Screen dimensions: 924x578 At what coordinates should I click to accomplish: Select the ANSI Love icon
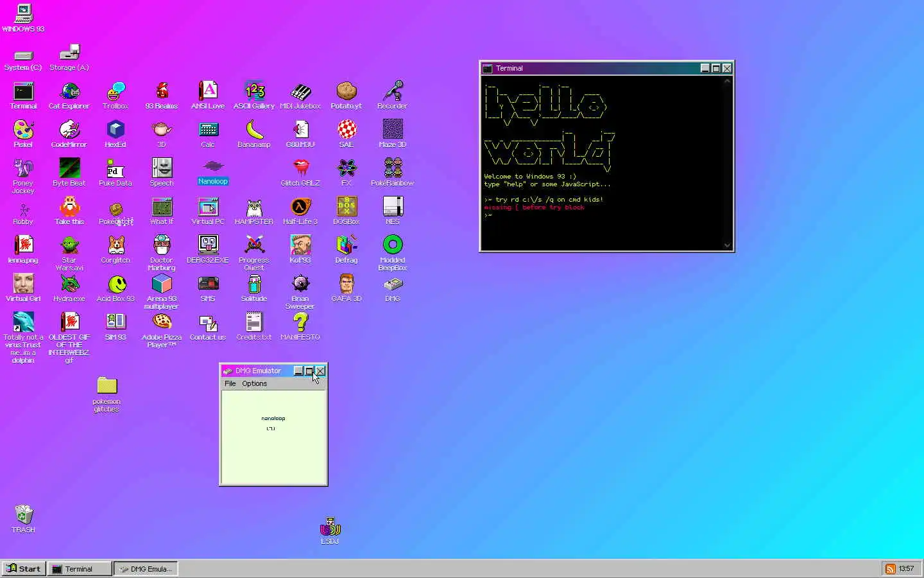click(208, 96)
